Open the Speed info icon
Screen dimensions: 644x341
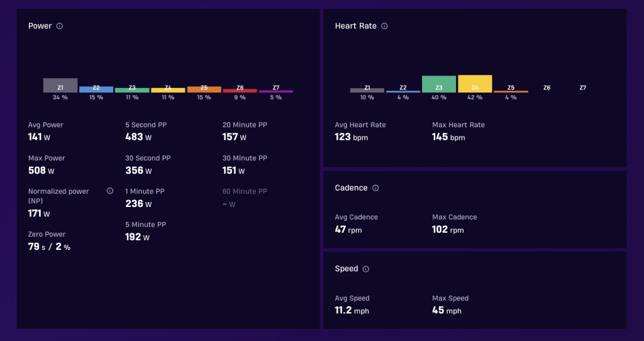[x=366, y=269]
